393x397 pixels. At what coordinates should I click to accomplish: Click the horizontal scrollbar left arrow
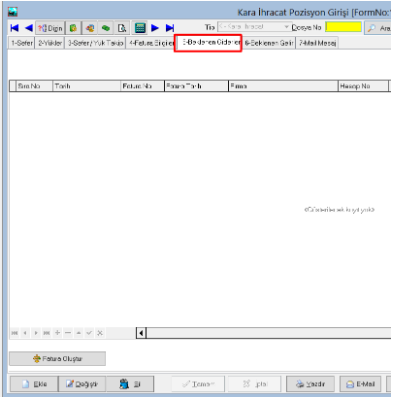(x=141, y=333)
